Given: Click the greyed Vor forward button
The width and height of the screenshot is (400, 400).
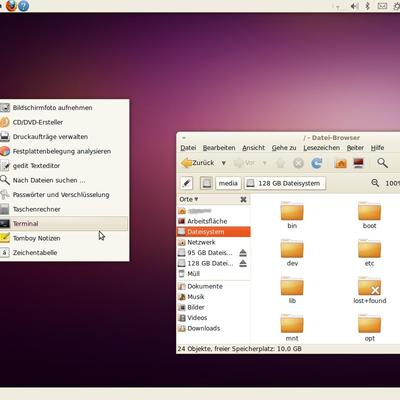Looking at the screenshot, I should click(x=244, y=163).
